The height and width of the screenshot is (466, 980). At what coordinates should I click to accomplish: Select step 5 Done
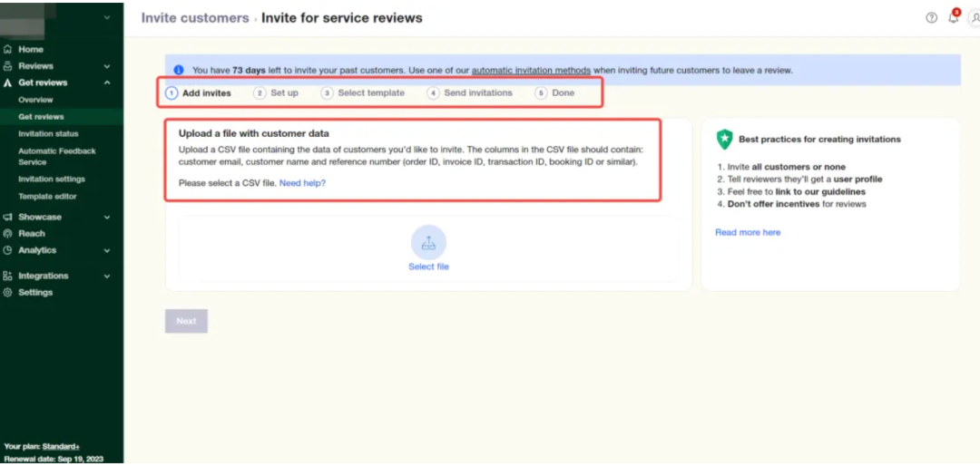point(554,93)
